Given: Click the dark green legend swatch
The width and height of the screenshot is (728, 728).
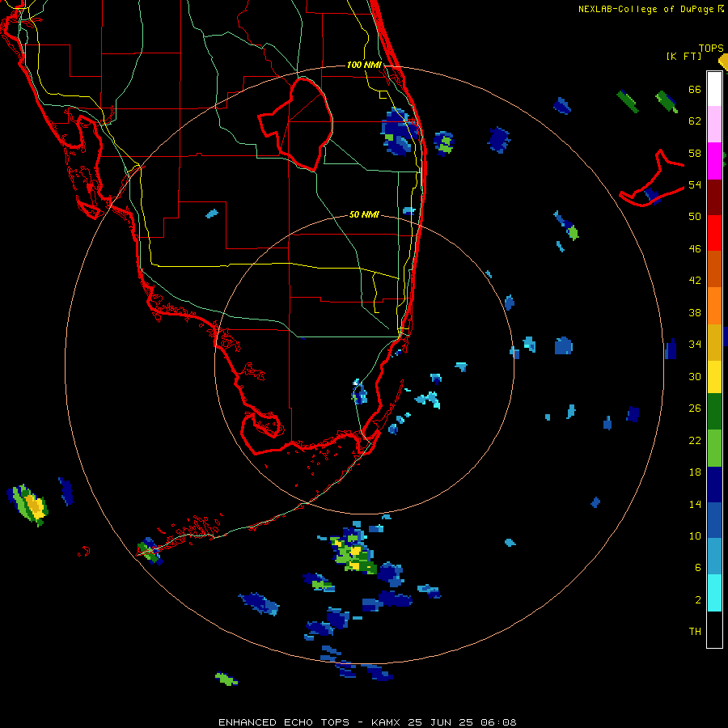Looking at the screenshot, I should (714, 412).
